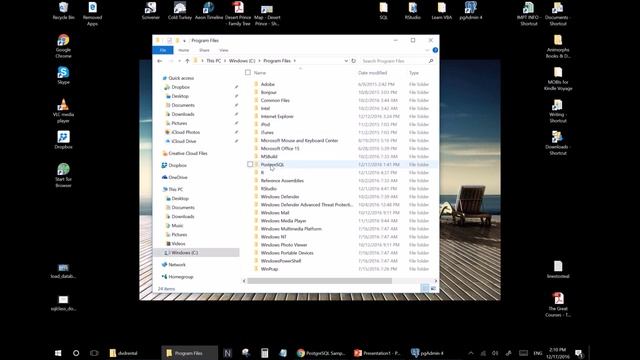Open The Great Courses PDF icon

(558, 304)
